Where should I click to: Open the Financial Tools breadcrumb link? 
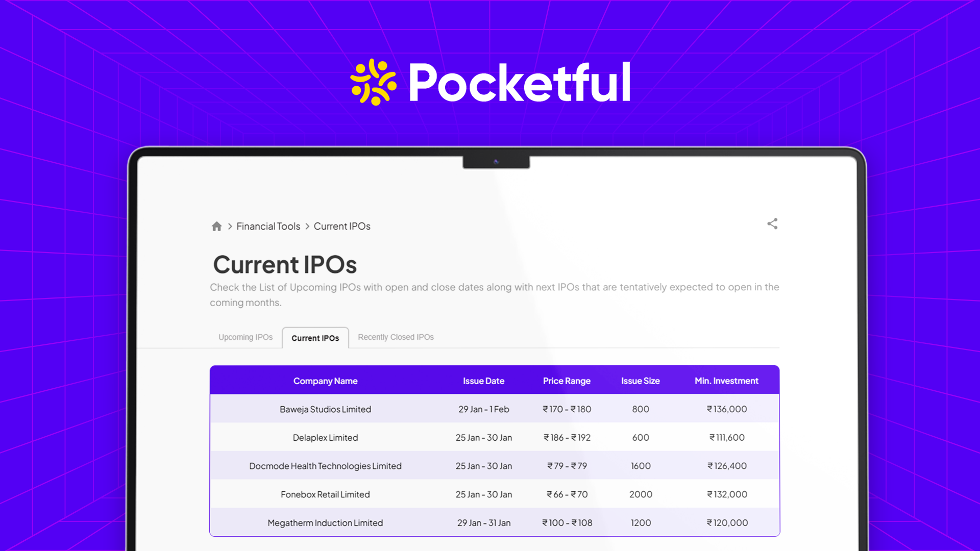tap(268, 226)
